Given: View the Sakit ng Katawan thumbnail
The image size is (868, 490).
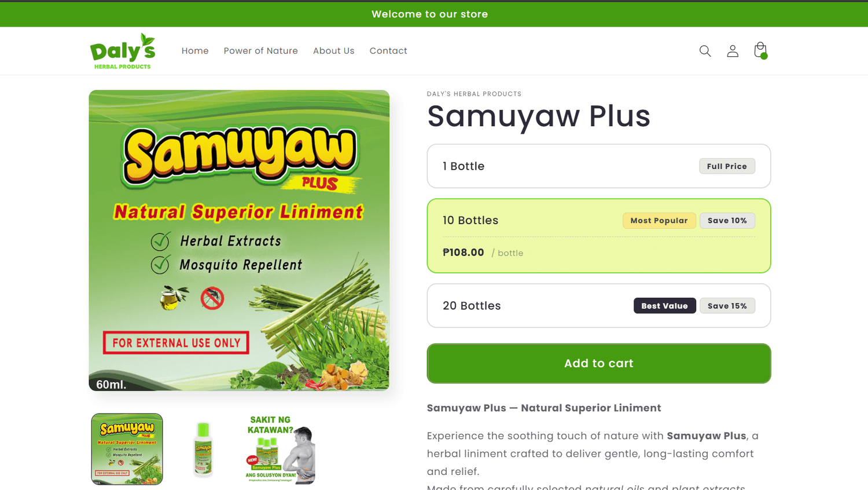Looking at the screenshot, I should (280, 449).
